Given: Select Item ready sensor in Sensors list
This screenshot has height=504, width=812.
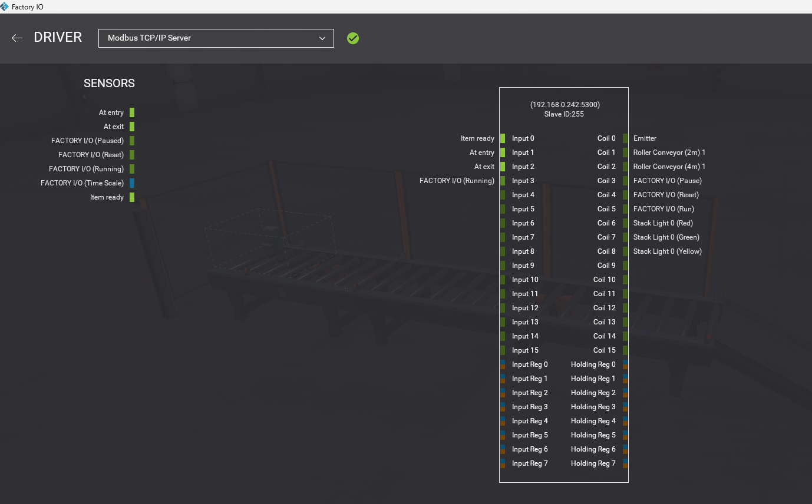Looking at the screenshot, I should click(107, 197).
